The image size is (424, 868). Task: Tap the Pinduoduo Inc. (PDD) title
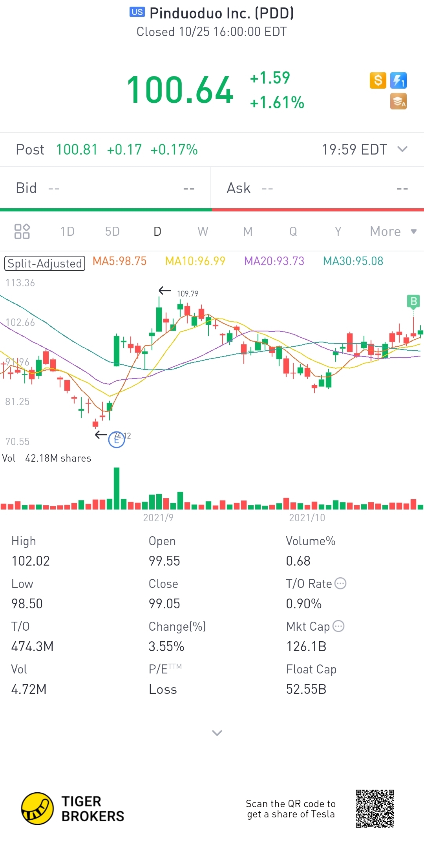(222, 13)
